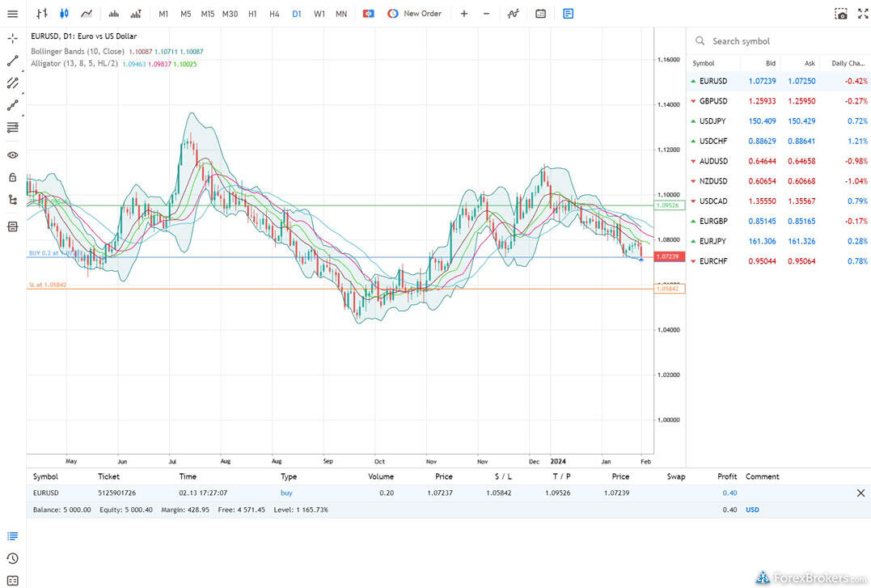Zoom out the chart with minus icon

[486, 14]
